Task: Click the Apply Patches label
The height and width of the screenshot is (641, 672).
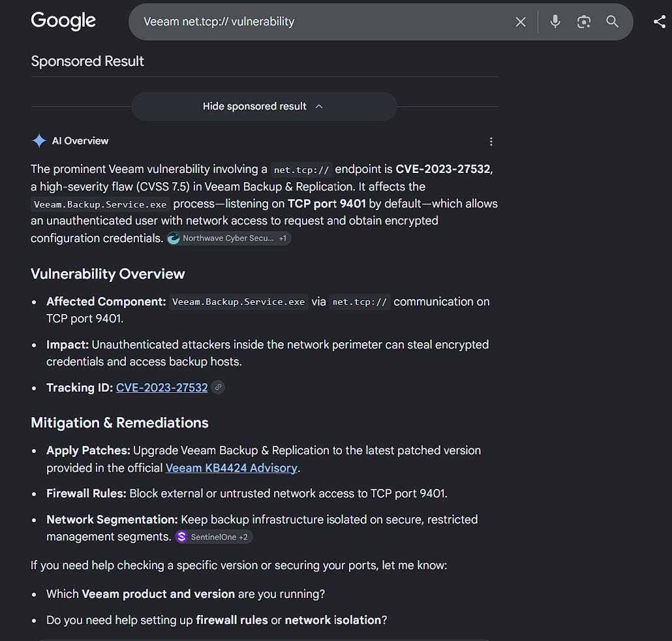Action: (x=88, y=450)
